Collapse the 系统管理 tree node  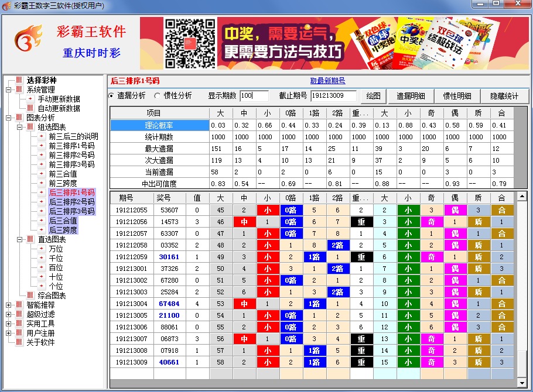(x=8, y=90)
